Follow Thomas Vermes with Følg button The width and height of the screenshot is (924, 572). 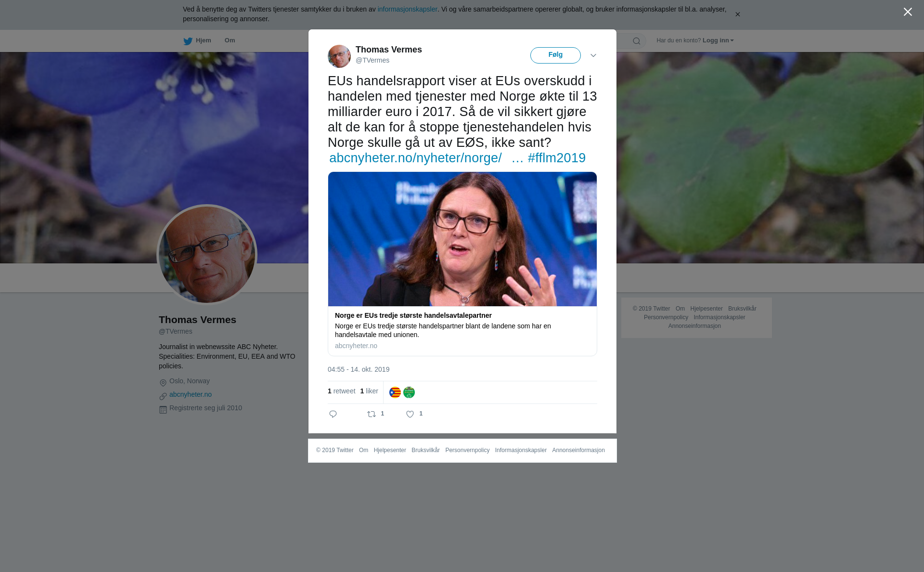coord(555,55)
